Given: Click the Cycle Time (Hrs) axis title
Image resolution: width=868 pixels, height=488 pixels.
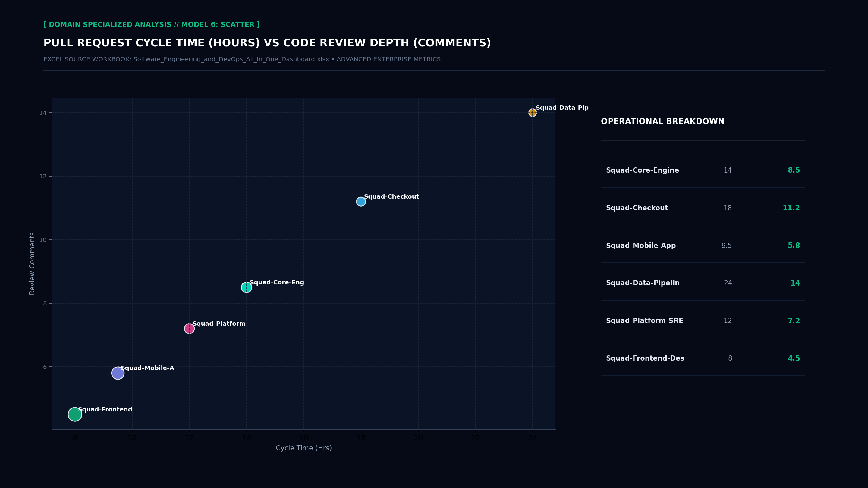Looking at the screenshot, I should tap(303, 448).
